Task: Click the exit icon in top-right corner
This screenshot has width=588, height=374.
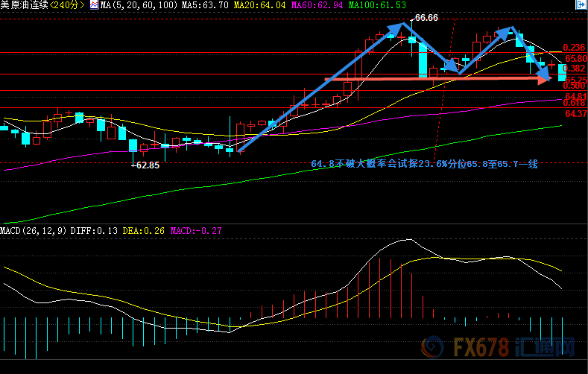Action: [581, 5]
